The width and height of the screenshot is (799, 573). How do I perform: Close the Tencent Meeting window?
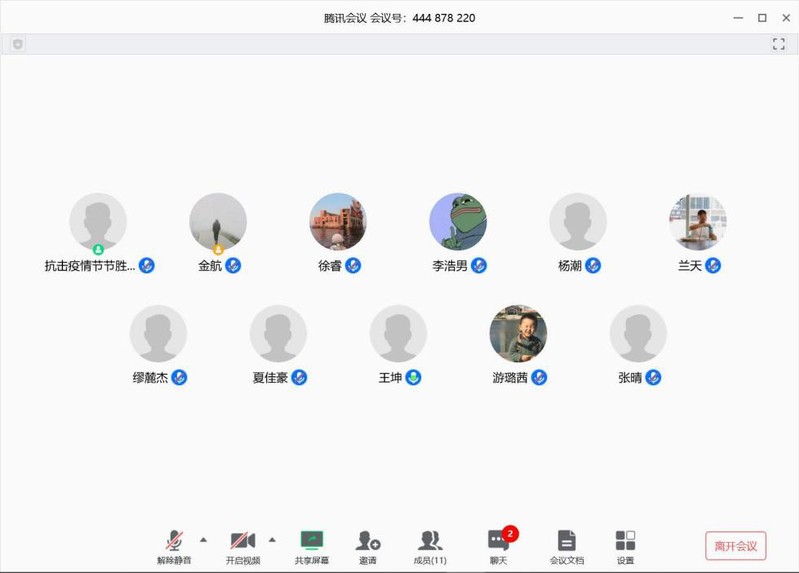(x=786, y=18)
